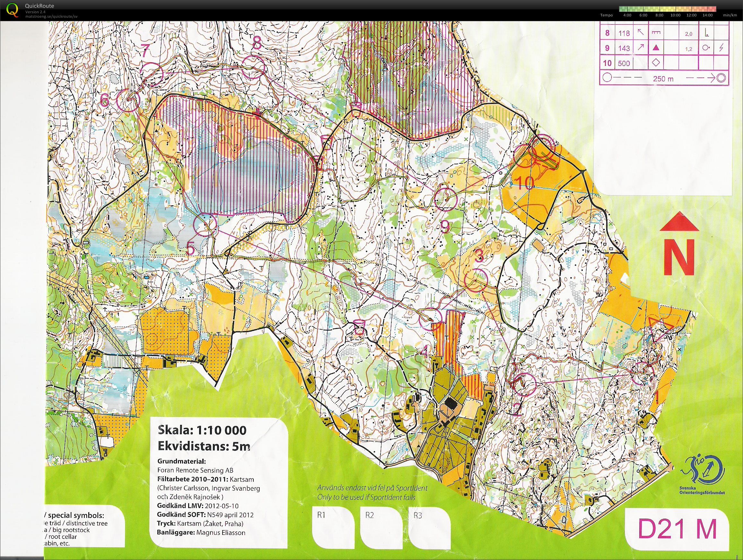This screenshot has height=560, width=743.
Task: Click the filled triangle symbol in row 9
Action: point(655,48)
